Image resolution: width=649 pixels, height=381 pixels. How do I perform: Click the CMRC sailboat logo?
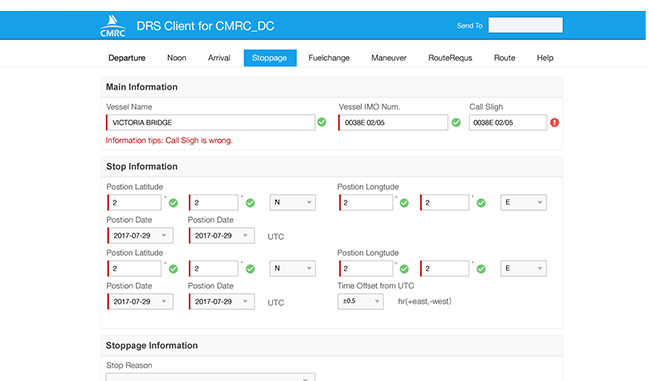pyautogui.click(x=113, y=26)
